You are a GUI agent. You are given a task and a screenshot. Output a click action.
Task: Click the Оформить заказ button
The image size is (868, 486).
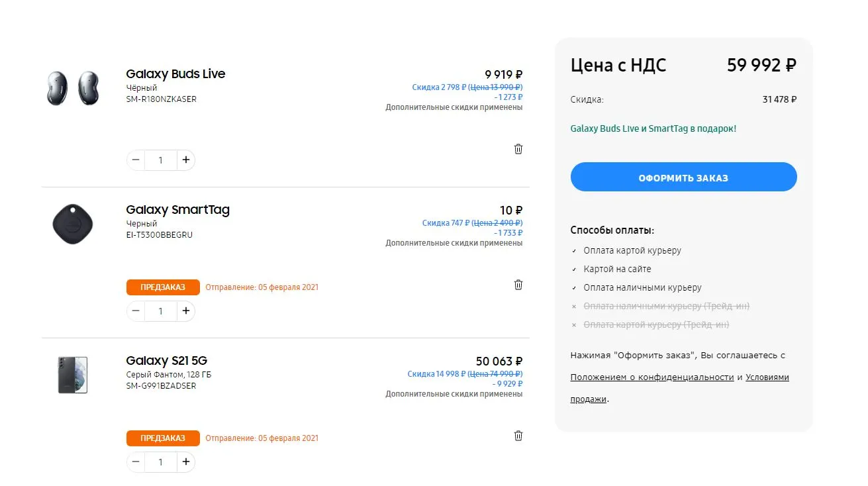pyautogui.click(x=683, y=177)
